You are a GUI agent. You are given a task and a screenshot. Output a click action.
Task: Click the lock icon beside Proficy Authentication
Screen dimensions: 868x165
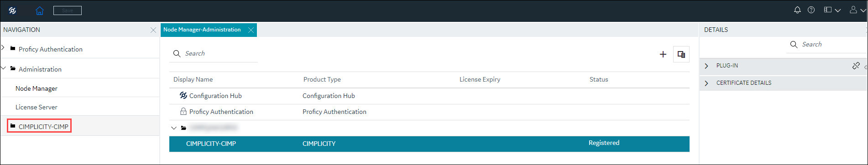pos(183,111)
